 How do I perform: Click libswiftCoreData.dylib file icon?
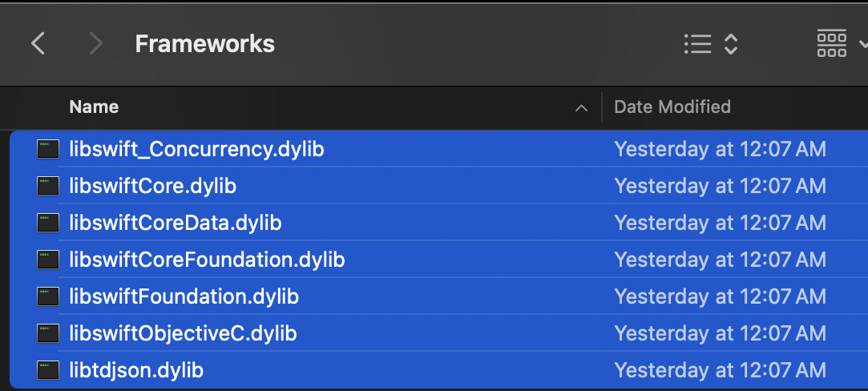click(48, 223)
